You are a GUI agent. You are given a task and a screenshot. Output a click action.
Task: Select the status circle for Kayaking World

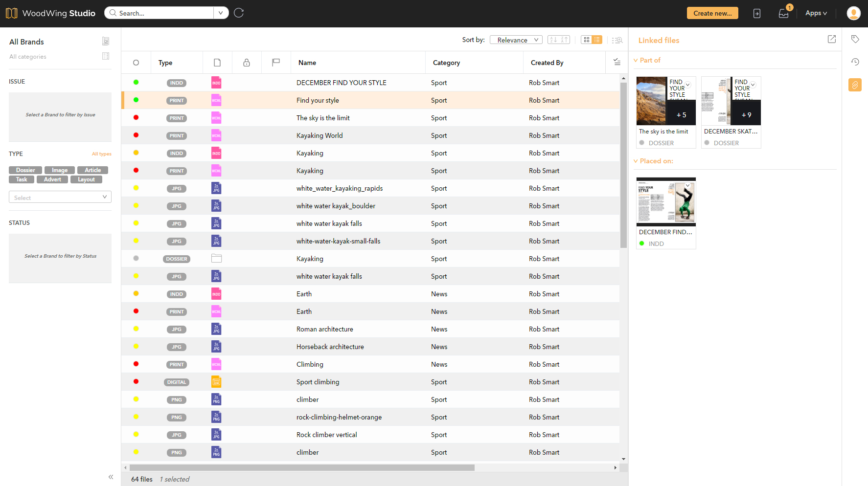(136, 135)
